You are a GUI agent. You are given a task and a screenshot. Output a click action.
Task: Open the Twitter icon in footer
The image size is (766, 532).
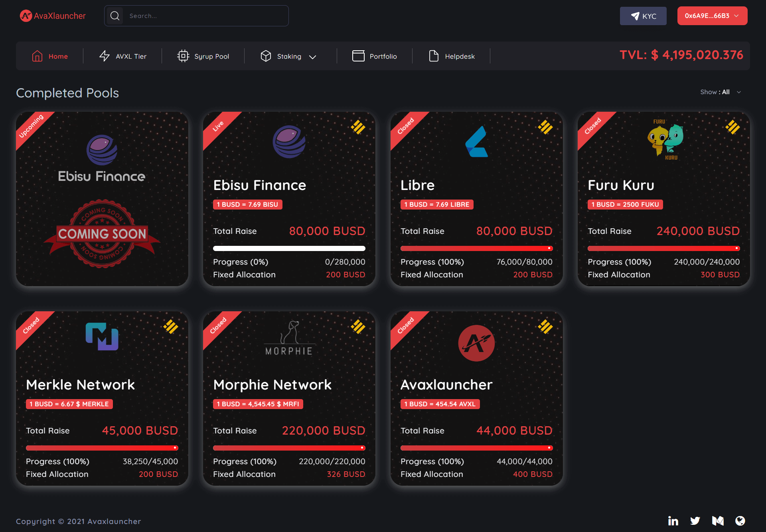pos(695,521)
